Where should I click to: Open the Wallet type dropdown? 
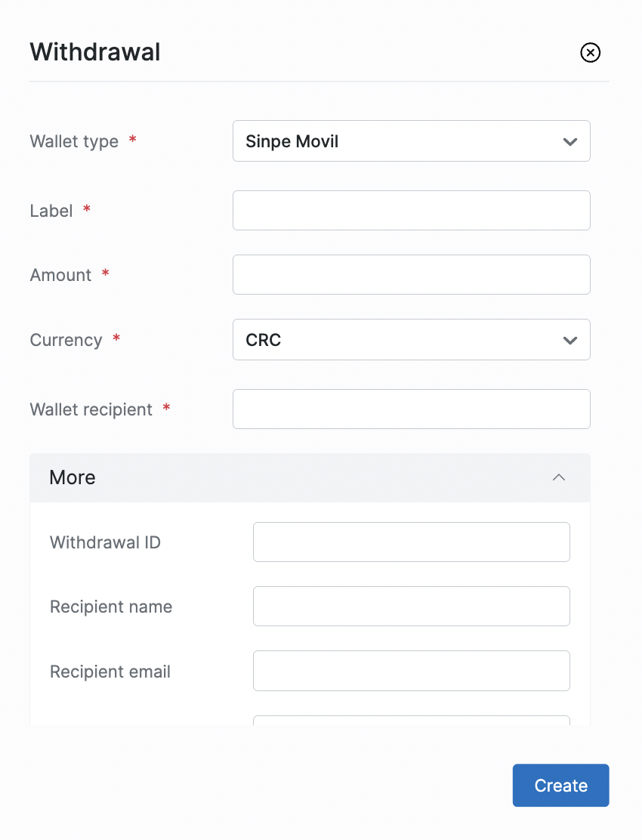point(411,141)
